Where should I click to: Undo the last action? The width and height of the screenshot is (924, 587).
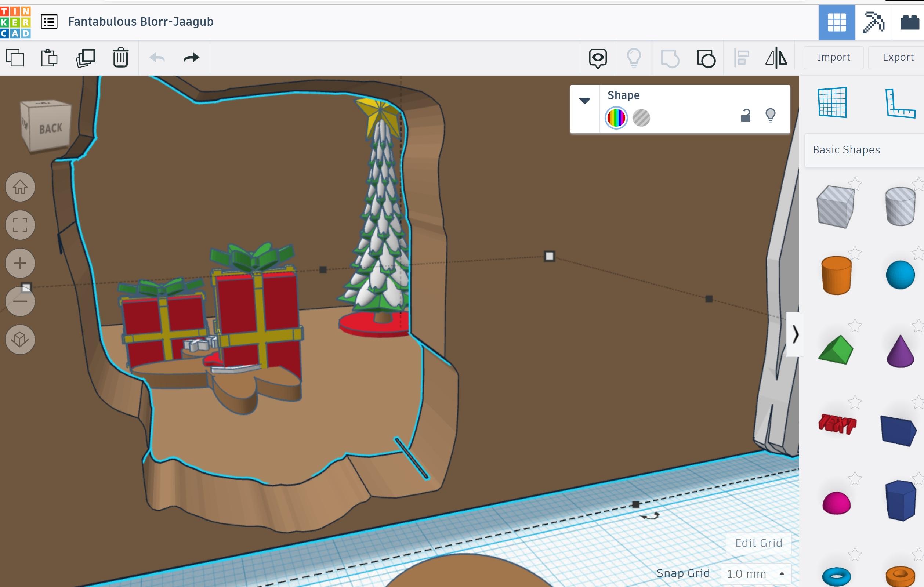click(157, 58)
